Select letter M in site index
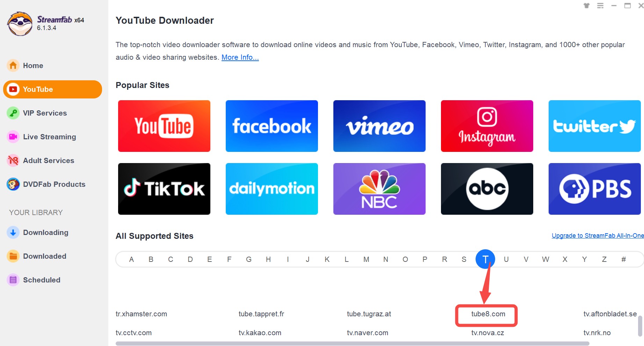 click(x=366, y=259)
